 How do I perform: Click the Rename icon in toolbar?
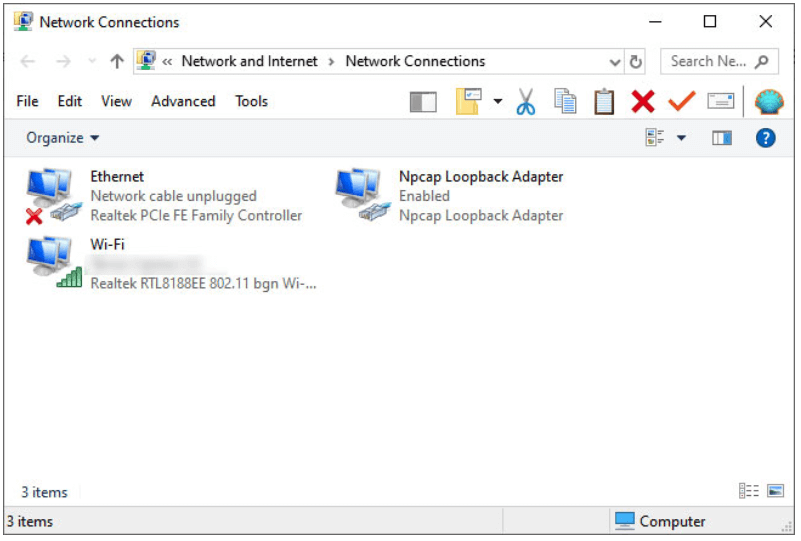723,102
